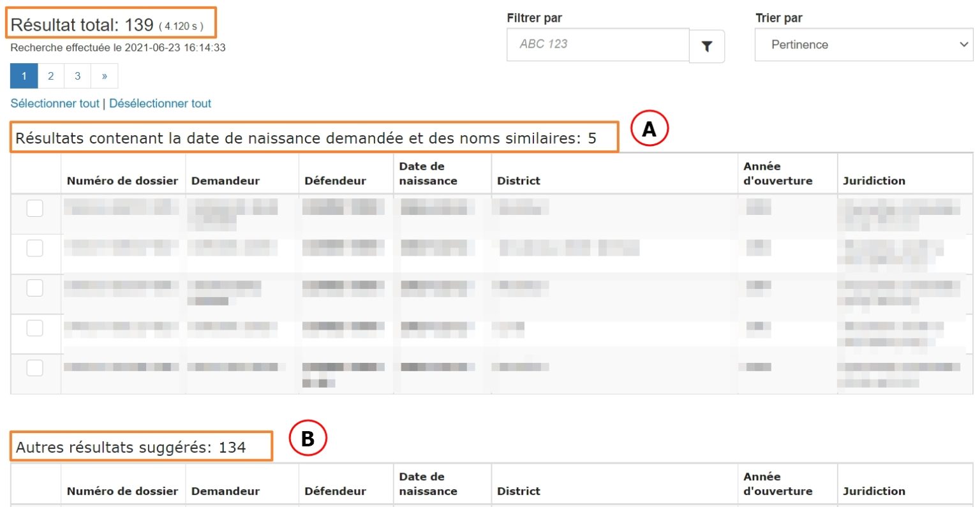The image size is (980, 507).
Task: Go to results page 3
Action: pyautogui.click(x=77, y=75)
